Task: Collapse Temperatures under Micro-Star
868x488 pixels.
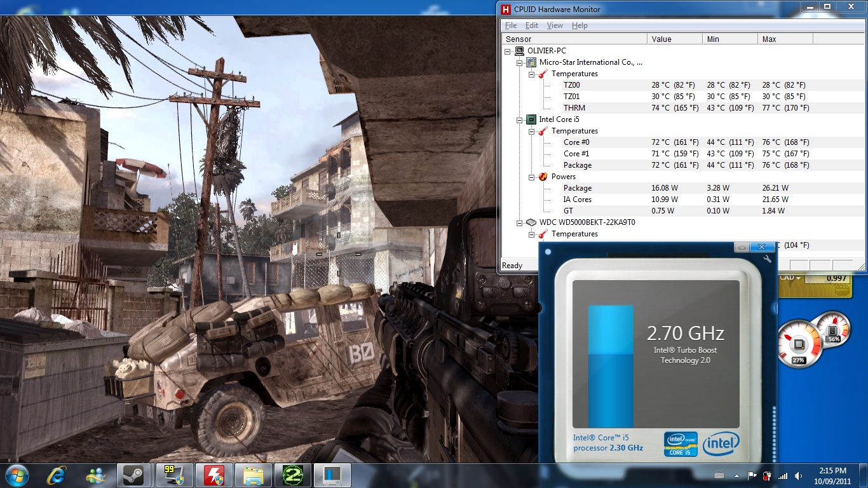Action: 532,74
